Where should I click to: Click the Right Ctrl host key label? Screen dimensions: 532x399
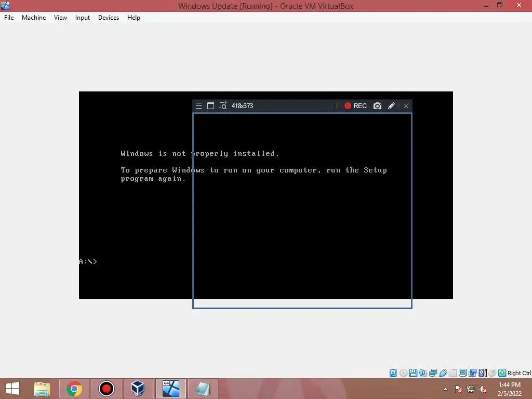point(520,373)
